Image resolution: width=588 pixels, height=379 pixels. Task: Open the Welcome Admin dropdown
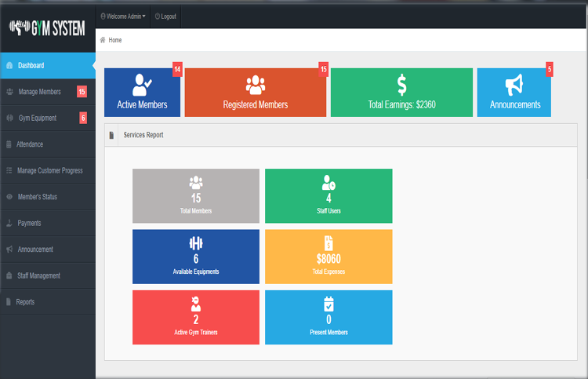[x=123, y=16]
